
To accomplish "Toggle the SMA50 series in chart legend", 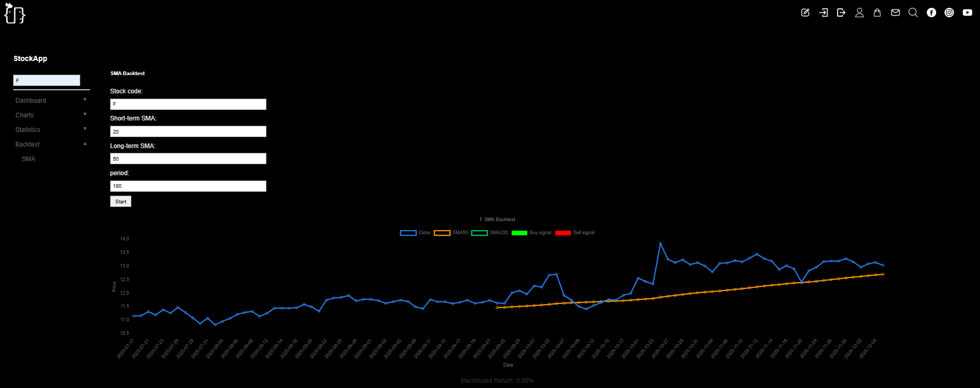I will 451,233.
